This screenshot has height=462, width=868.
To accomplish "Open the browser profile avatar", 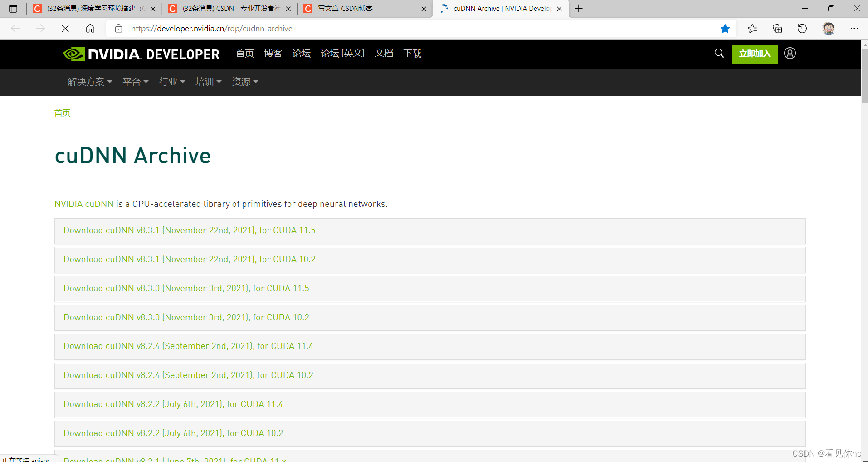I will pyautogui.click(x=829, y=29).
